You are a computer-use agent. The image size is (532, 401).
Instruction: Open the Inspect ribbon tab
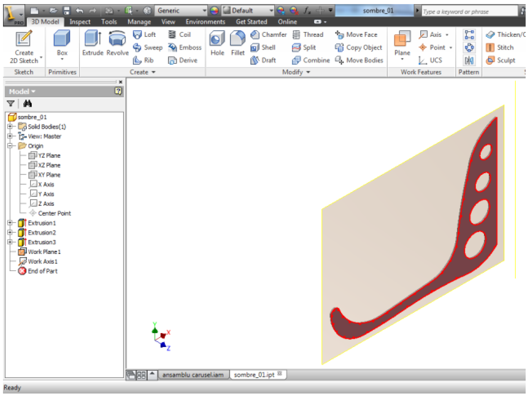pyautogui.click(x=80, y=22)
